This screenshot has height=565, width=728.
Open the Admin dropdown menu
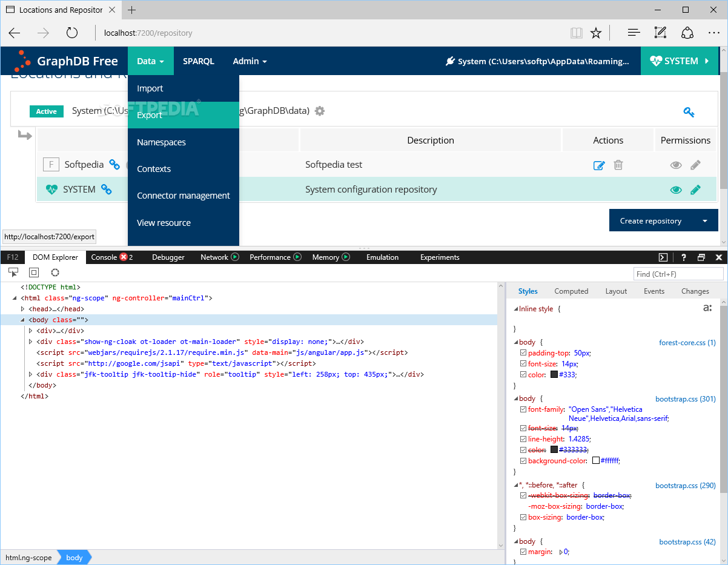pyautogui.click(x=250, y=61)
